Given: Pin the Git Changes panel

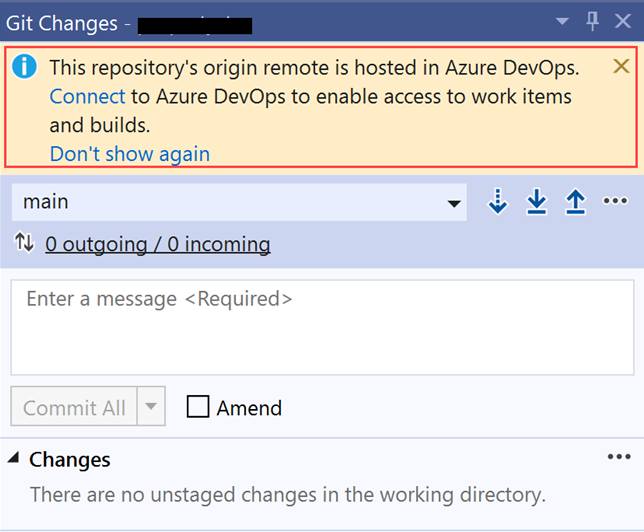Looking at the screenshot, I should click(592, 21).
